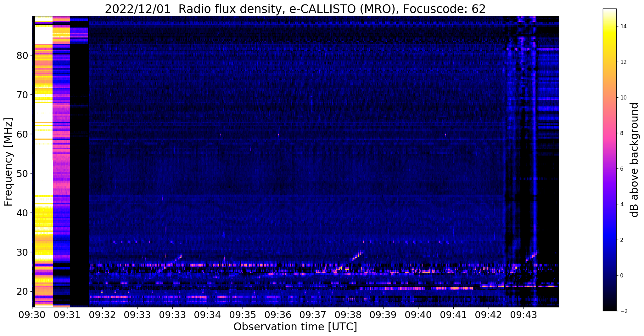644x336 pixels.
Task: Click the 80 MHz frequency tick label
Action: [x=22, y=55]
